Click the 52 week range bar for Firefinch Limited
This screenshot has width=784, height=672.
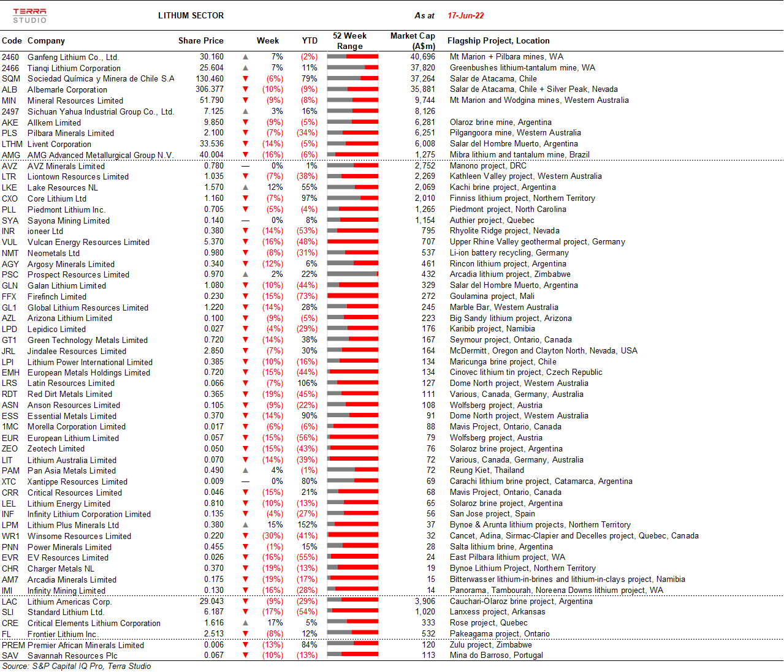352,296
